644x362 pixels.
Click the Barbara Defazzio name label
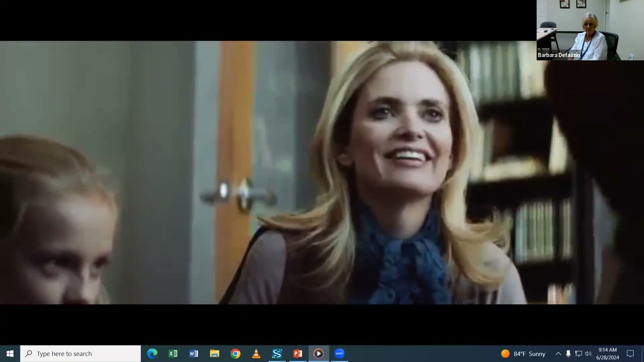coord(559,55)
